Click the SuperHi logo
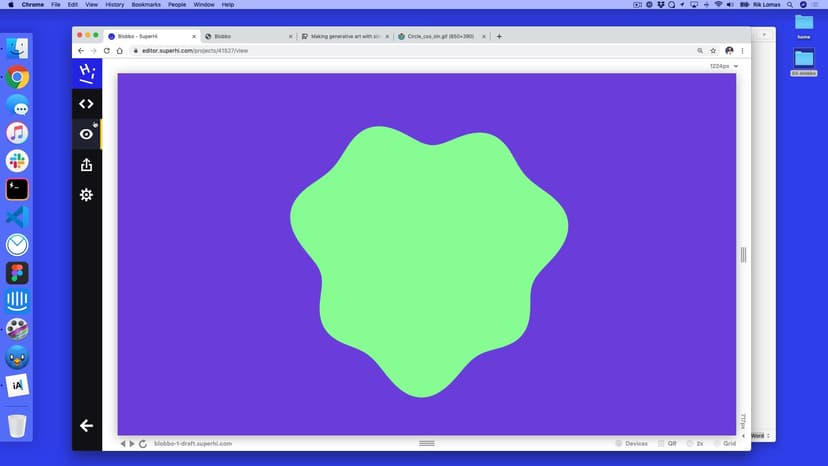This screenshot has height=466, width=828. pos(87,72)
